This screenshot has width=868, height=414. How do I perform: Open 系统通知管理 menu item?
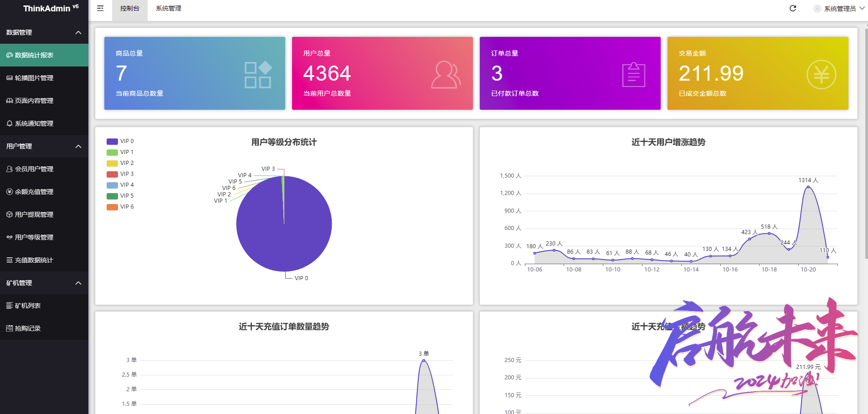(x=44, y=123)
